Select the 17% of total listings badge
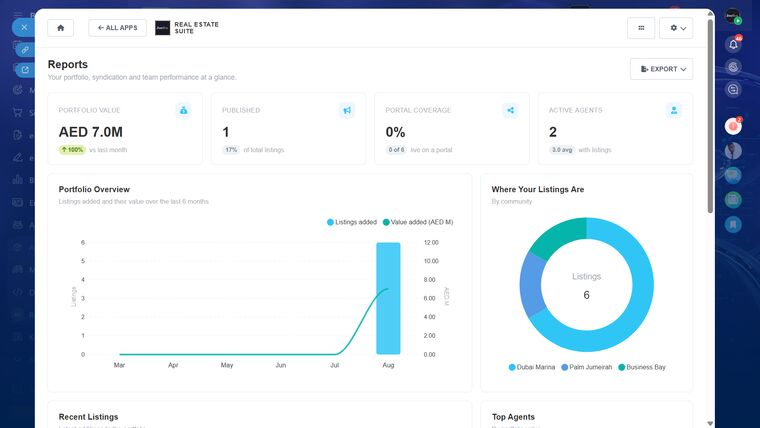Image resolution: width=760 pixels, height=428 pixels. (231, 150)
